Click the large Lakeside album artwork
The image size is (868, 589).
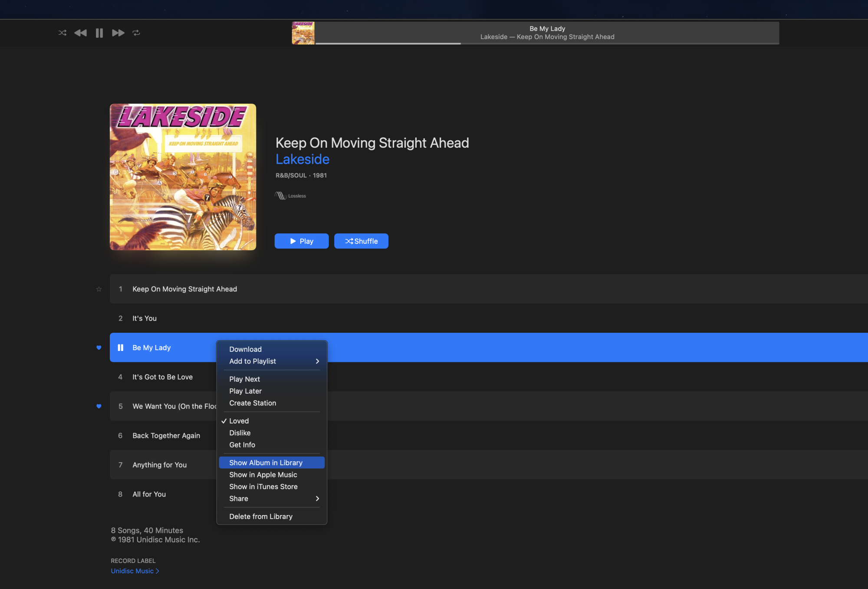tap(183, 177)
